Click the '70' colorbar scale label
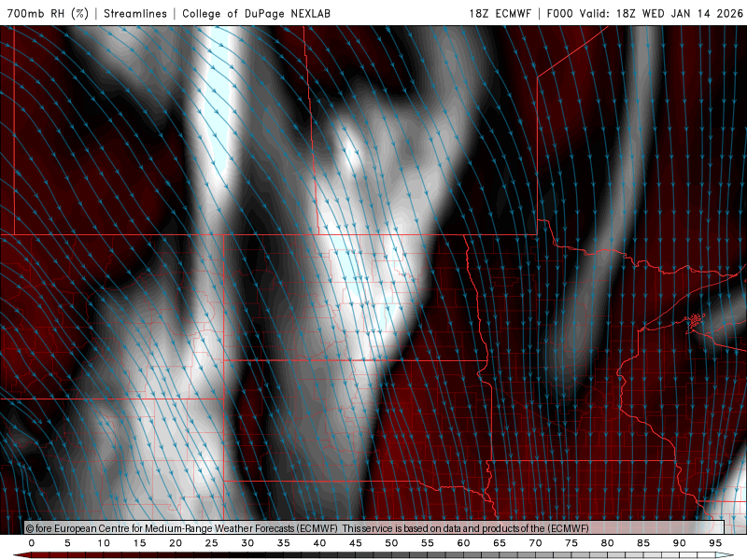The width and height of the screenshot is (747, 560). 535,543
